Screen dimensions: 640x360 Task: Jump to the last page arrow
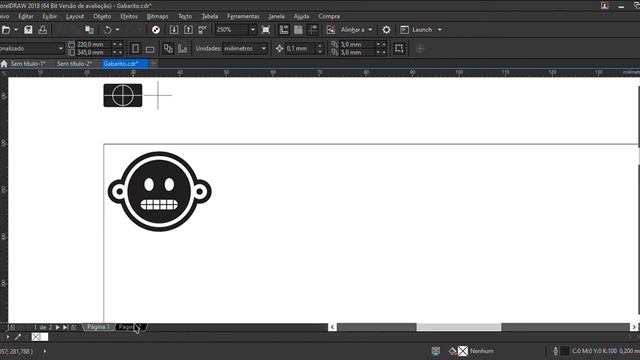tap(65, 327)
